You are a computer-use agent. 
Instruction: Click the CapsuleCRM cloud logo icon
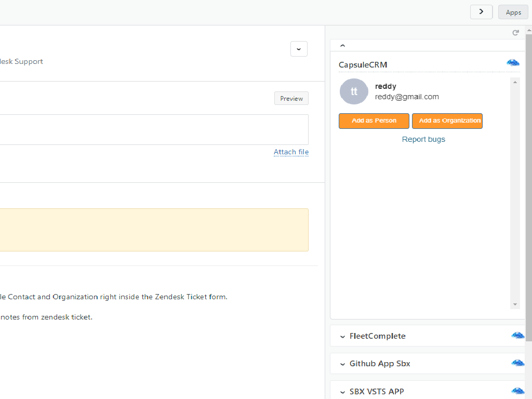coord(513,63)
